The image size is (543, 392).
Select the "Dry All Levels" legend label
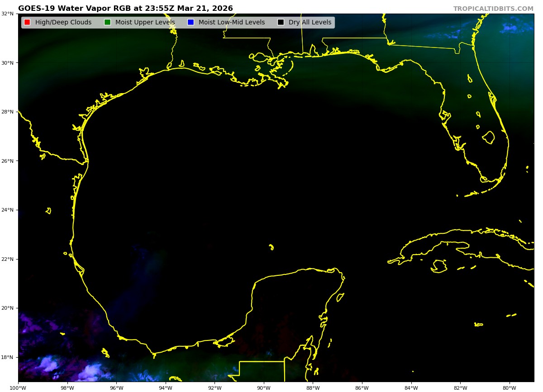coord(310,23)
